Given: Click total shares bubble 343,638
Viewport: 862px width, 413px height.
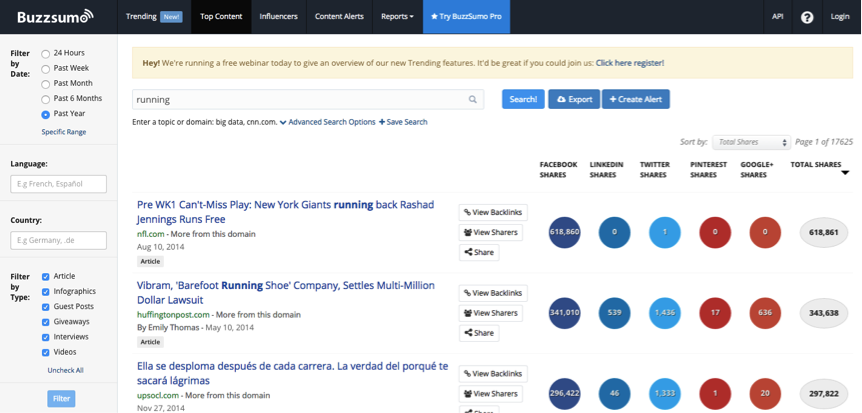Looking at the screenshot, I should [824, 313].
